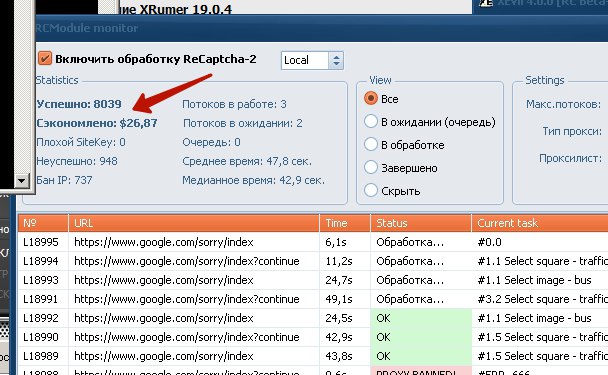Image resolution: width=608 pixels, height=375 pixels.
Task: Click 'Медианное время: 42,9 сек.' statistic
Action: tap(253, 180)
